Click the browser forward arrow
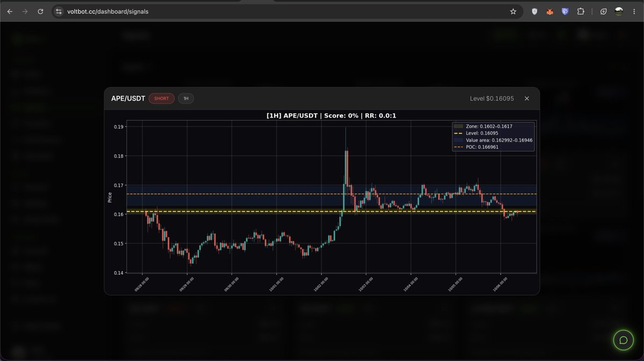The image size is (644, 361). [25, 11]
